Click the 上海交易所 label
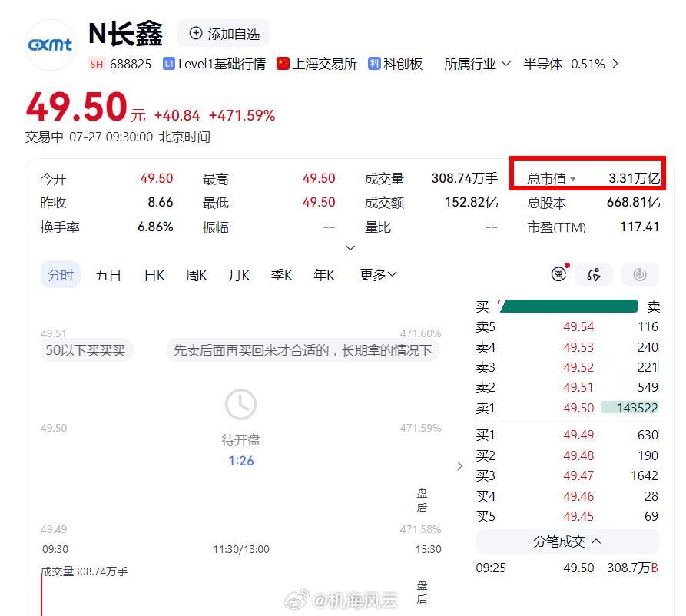The image size is (686, 616). (x=325, y=64)
